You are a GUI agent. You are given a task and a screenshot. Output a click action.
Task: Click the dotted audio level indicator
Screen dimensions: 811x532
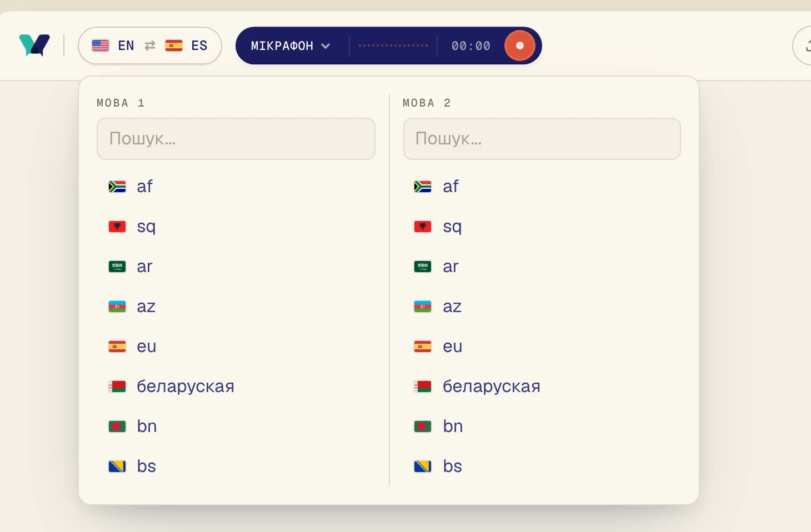393,46
